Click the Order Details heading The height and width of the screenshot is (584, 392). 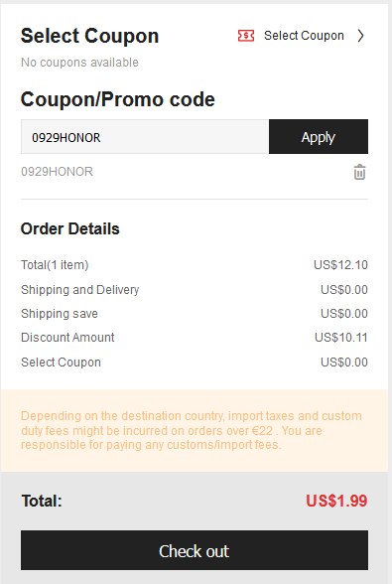tap(70, 228)
